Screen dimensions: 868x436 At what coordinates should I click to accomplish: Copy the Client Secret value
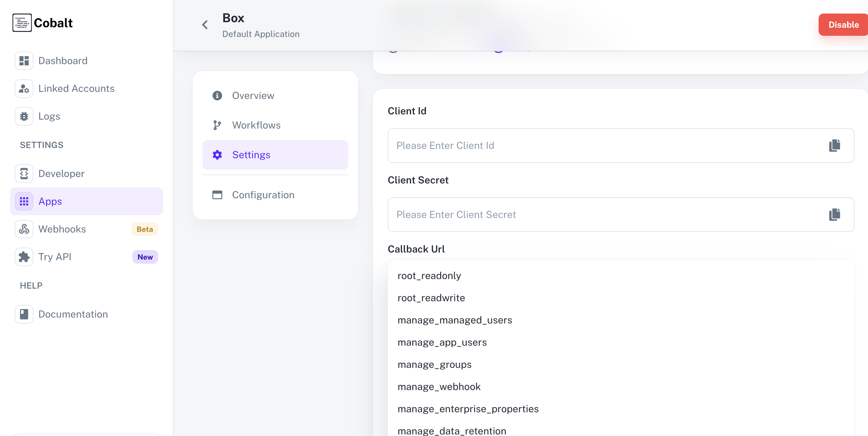(x=834, y=215)
